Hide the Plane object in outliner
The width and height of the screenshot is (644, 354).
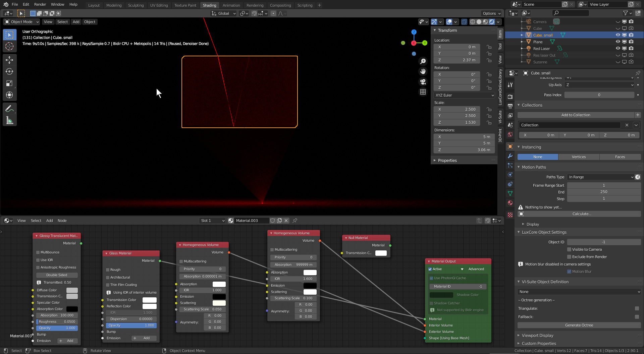pos(618,42)
